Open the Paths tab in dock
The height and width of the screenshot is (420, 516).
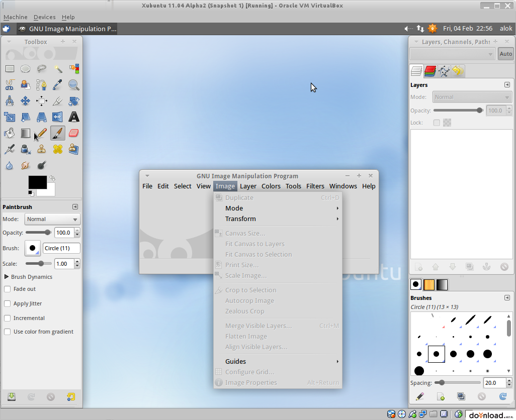coord(444,71)
